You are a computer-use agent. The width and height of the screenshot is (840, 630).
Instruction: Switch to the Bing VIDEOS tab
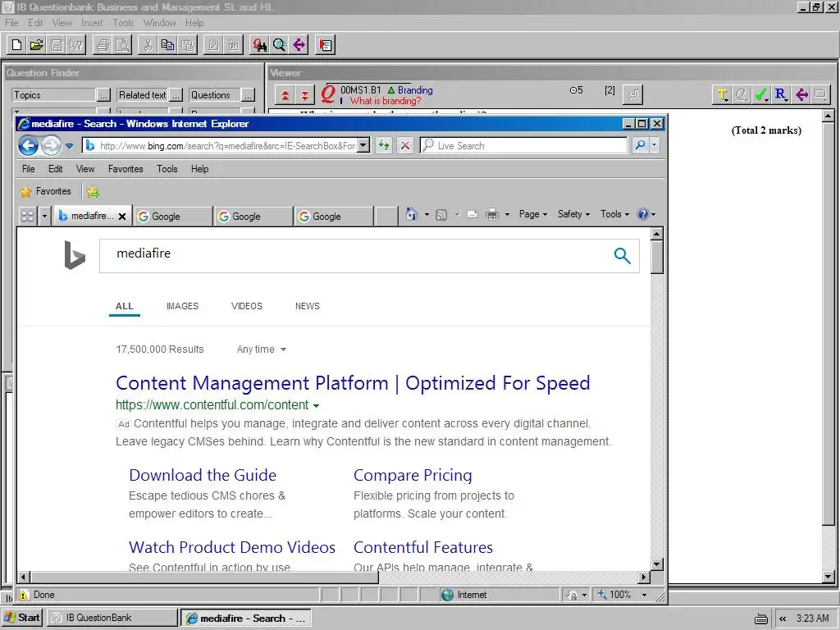tap(247, 306)
